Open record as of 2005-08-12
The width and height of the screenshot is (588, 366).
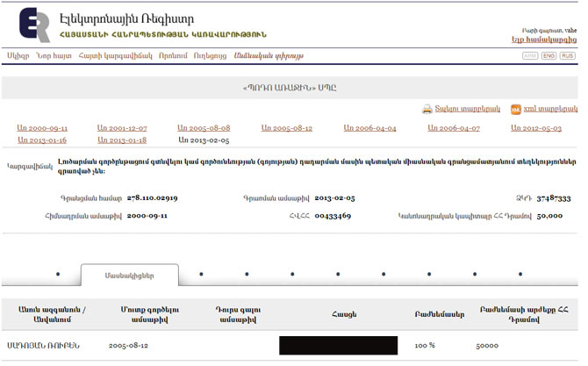[x=287, y=128]
